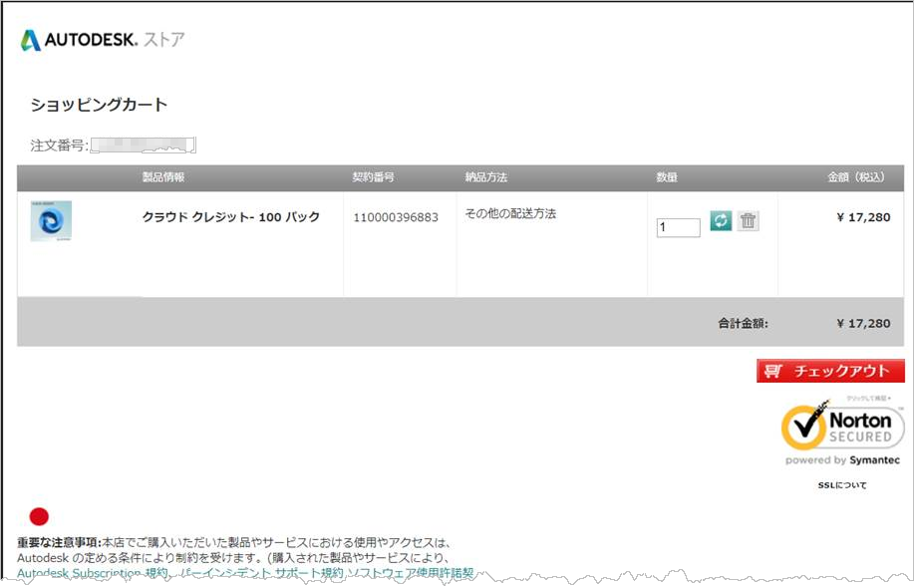
Task: Click その他の配送方法 delivery text
Action: (510, 213)
